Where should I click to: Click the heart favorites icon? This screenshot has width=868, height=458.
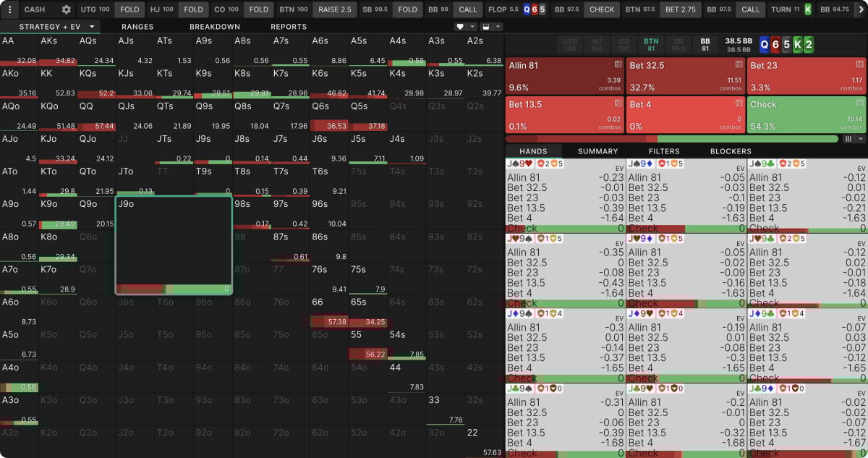pyautogui.click(x=460, y=27)
